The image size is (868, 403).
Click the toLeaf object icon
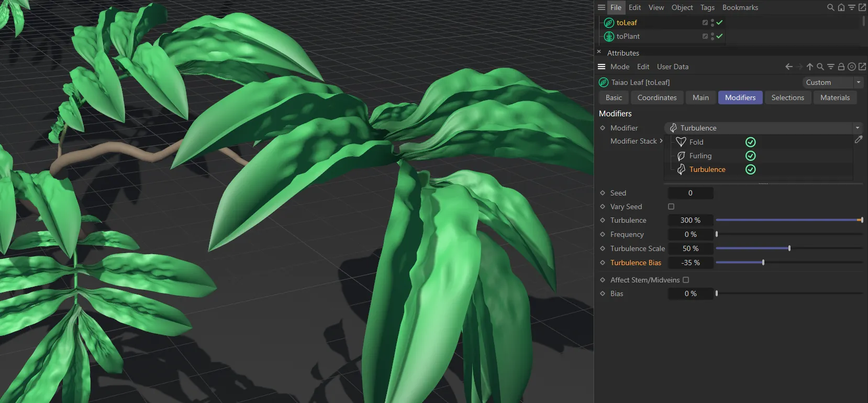coord(609,23)
